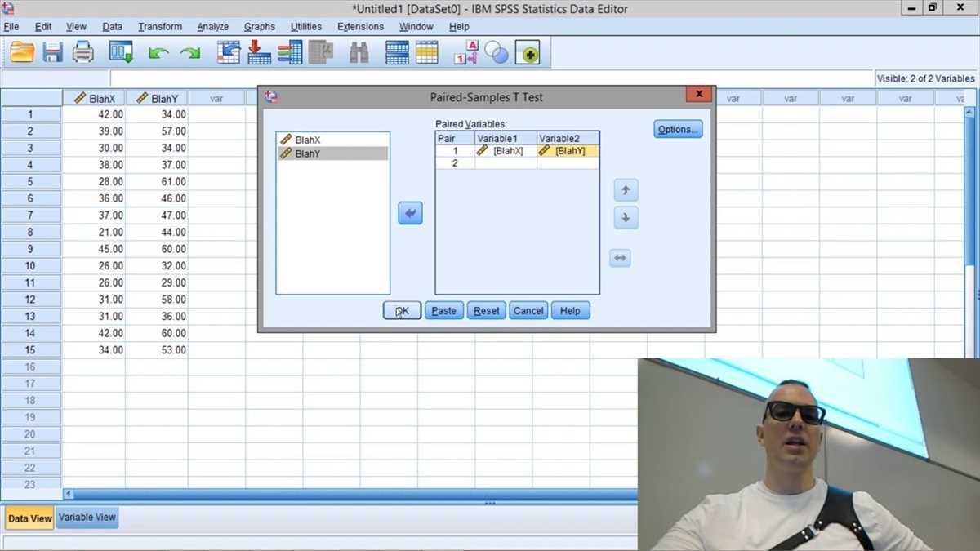
Task: Click the Cancel button in dialog
Action: [x=528, y=310]
